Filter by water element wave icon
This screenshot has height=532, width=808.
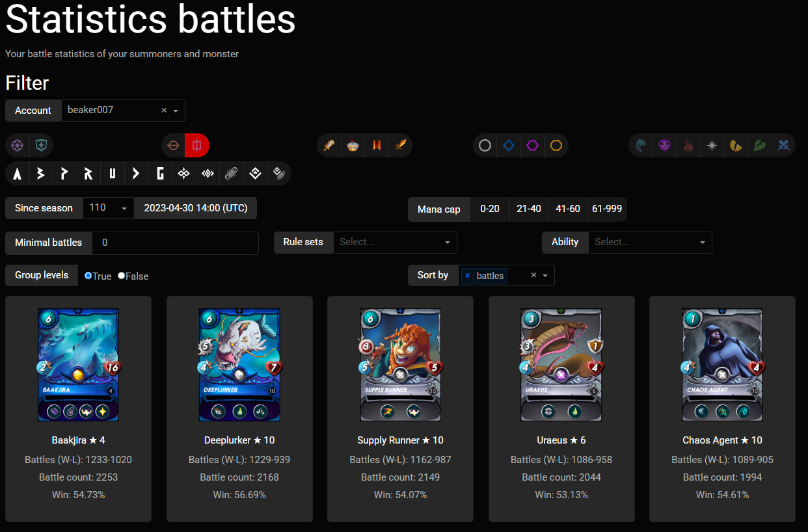(x=641, y=146)
